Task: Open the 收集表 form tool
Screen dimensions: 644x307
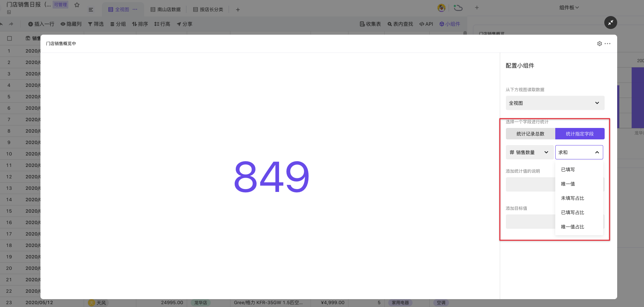Action: click(x=370, y=24)
